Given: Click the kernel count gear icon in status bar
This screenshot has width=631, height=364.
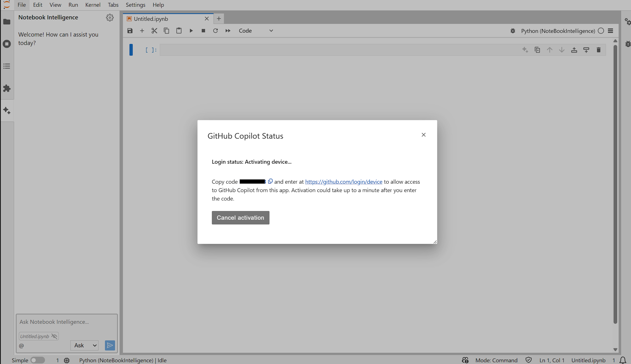Looking at the screenshot, I should (67, 360).
